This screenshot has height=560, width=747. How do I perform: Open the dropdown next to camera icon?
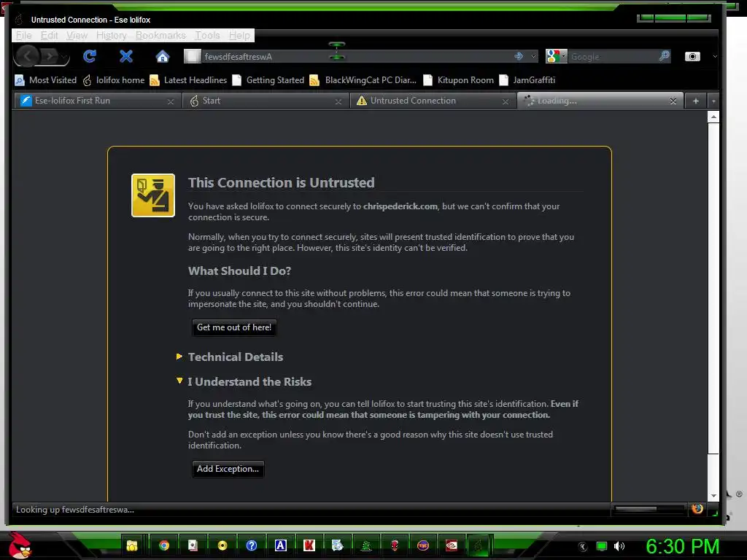click(715, 56)
